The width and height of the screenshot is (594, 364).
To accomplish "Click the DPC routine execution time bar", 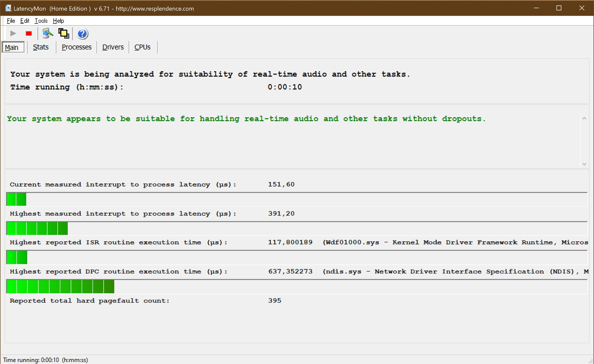I will point(297,287).
